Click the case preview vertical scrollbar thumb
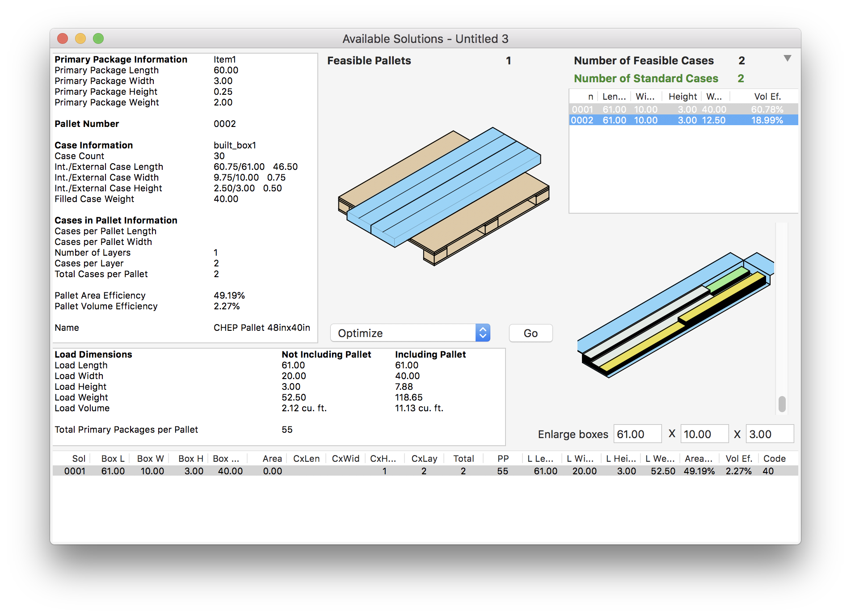This screenshot has height=616, width=851. point(782,404)
